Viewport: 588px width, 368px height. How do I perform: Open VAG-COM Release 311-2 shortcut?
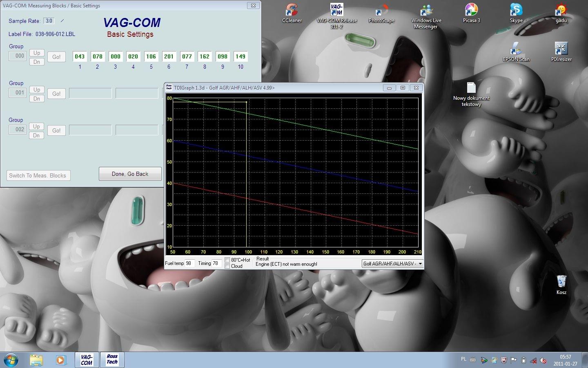[x=337, y=16]
